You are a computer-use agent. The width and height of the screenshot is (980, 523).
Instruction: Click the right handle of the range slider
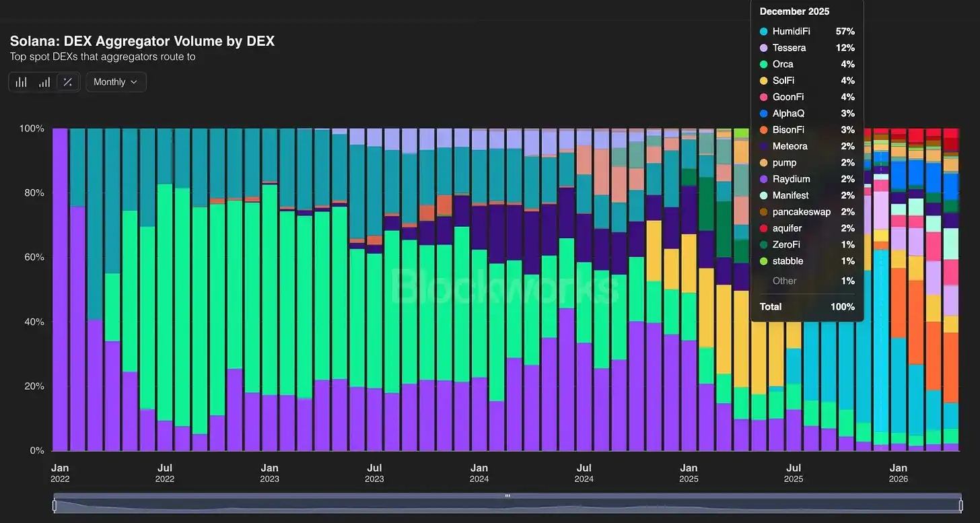point(960,505)
